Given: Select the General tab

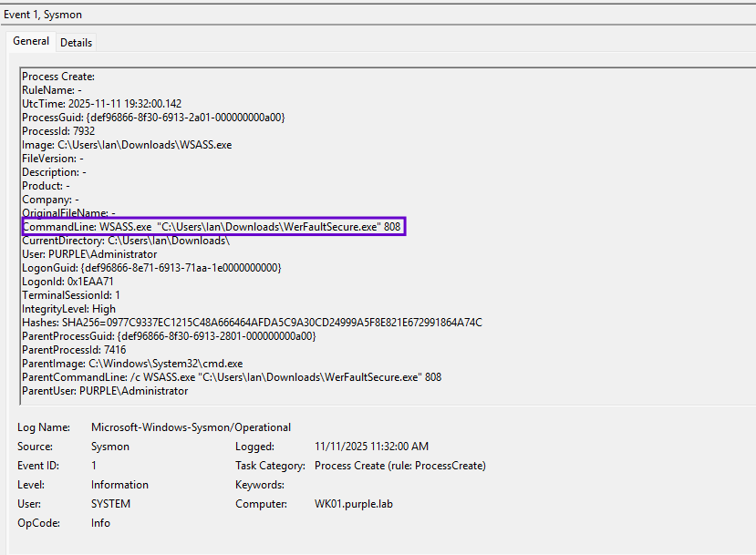Looking at the screenshot, I should coord(31,42).
